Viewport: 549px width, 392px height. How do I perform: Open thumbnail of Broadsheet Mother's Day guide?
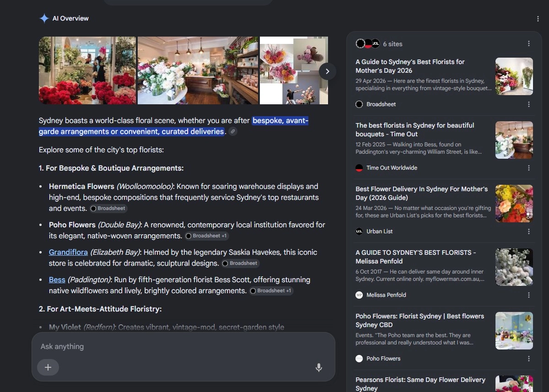click(x=514, y=76)
